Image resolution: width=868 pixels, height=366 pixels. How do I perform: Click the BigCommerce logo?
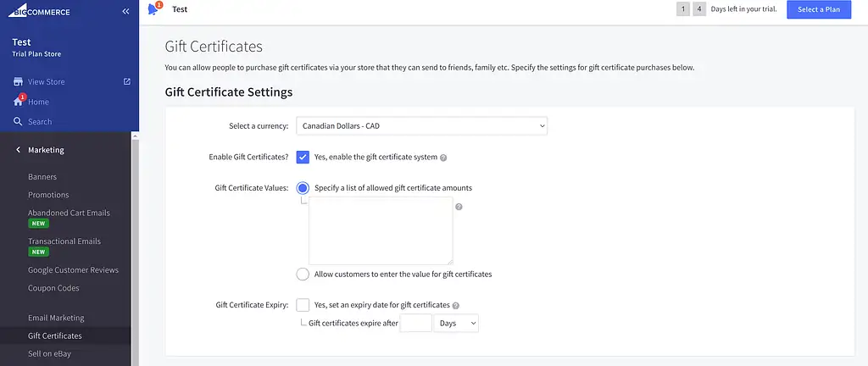tap(39, 9)
